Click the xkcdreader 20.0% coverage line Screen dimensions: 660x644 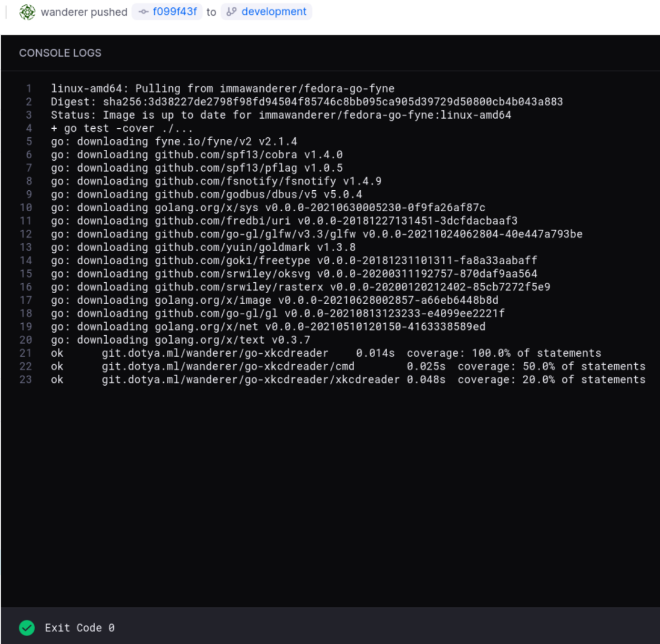347,380
